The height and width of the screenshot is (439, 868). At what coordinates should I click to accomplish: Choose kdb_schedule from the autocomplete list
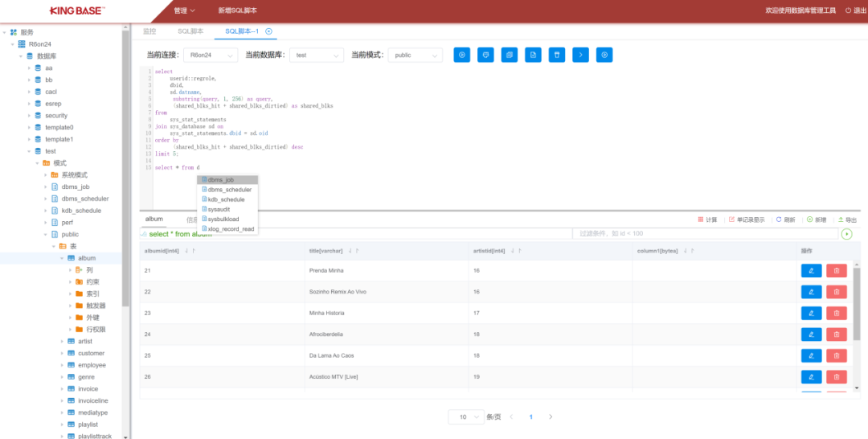pyautogui.click(x=227, y=199)
